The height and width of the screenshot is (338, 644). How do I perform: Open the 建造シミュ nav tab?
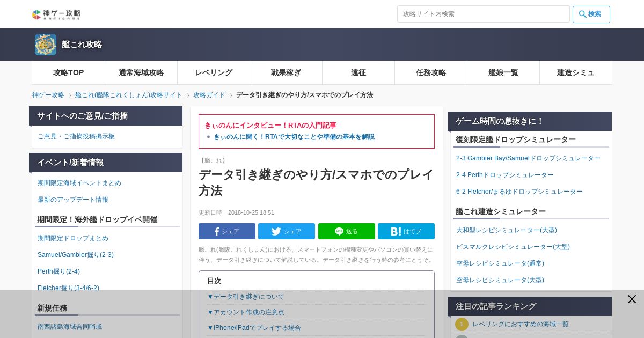point(576,72)
